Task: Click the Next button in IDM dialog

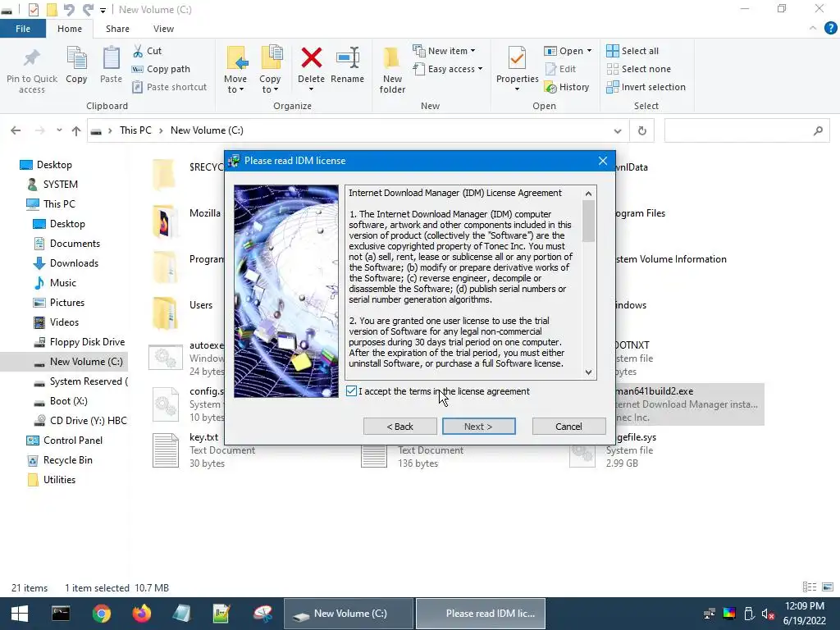Action: (478, 427)
